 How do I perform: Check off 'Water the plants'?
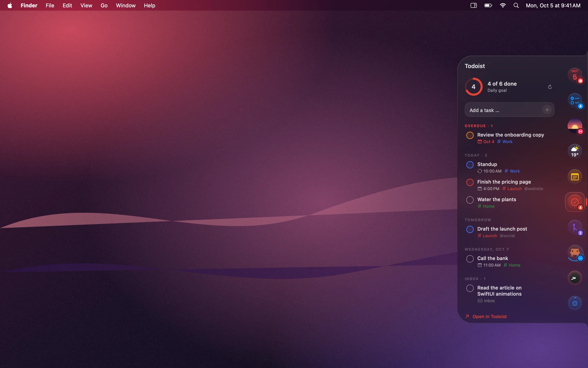470,200
